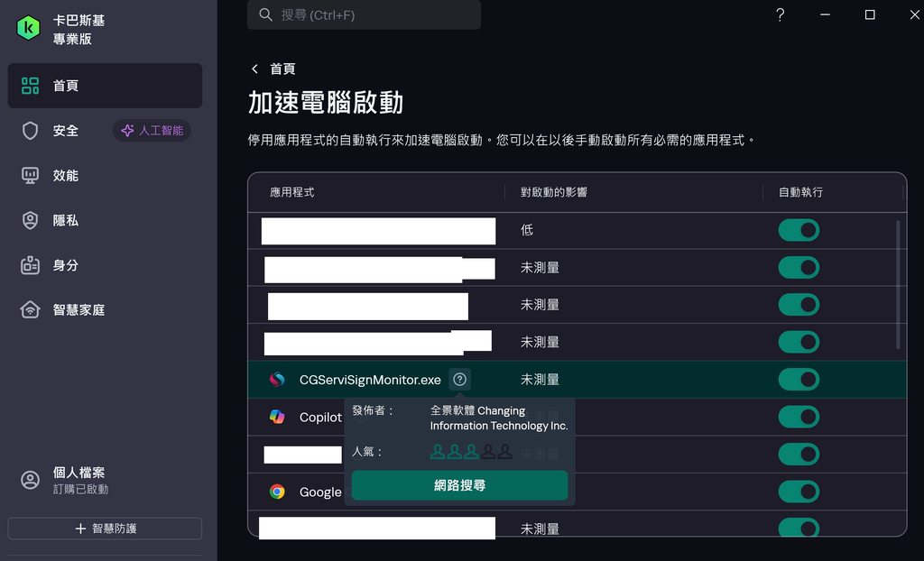Minimize the Kaspersky window
The width and height of the screenshot is (924, 561).
tap(825, 14)
